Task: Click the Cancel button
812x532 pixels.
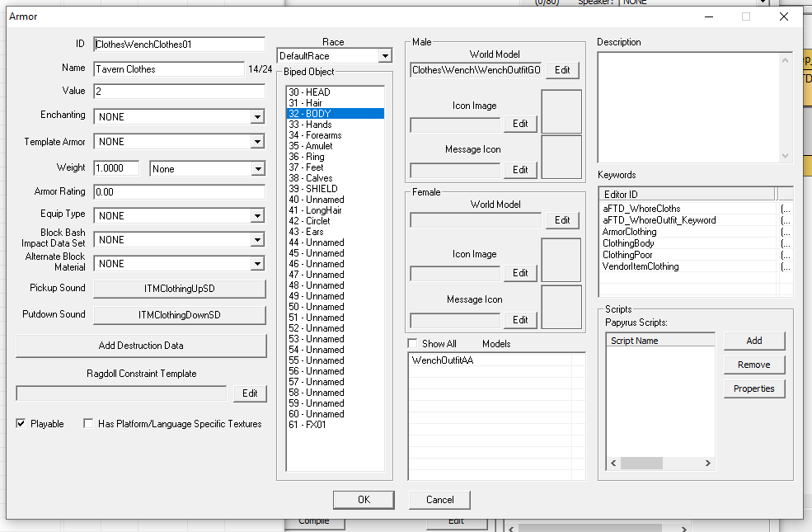Action: [439, 500]
